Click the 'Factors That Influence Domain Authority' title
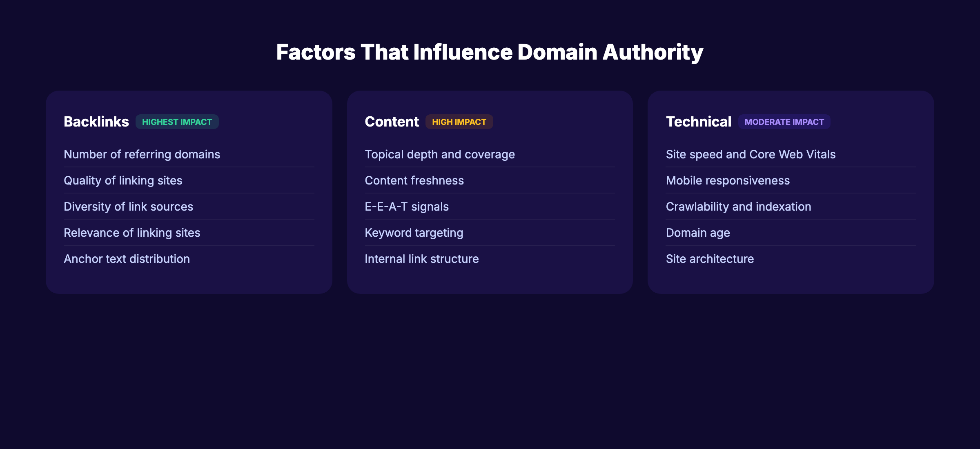The image size is (980, 449). (490, 52)
